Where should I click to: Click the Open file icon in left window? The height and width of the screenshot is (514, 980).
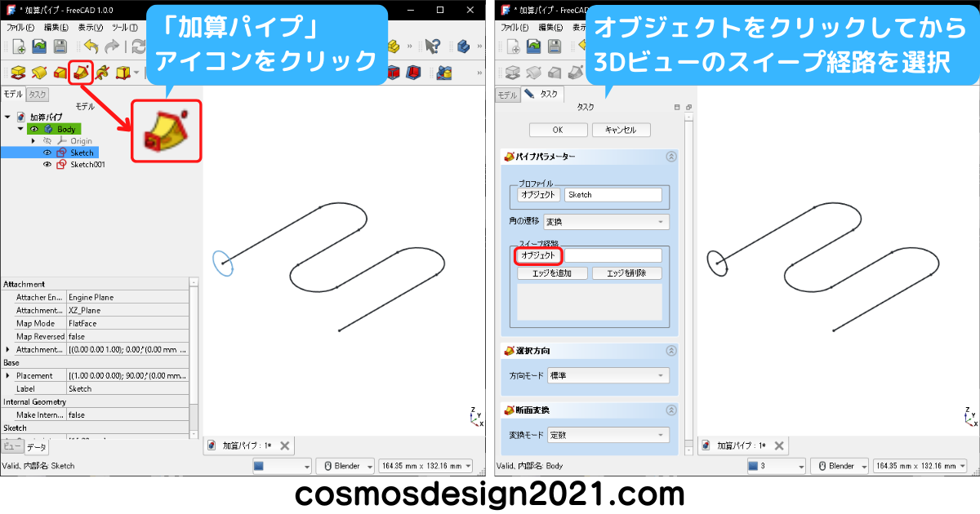click(x=39, y=47)
